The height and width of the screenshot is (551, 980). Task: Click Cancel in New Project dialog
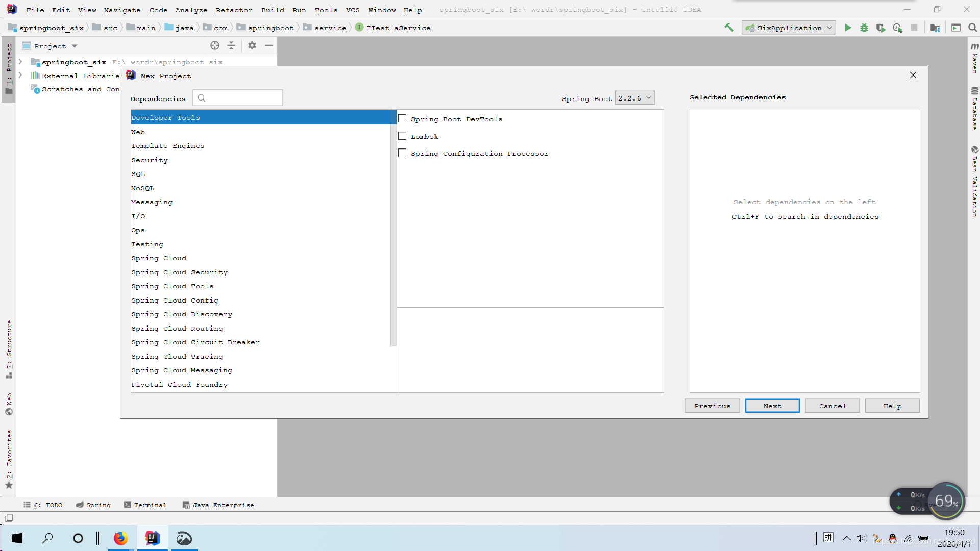pyautogui.click(x=832, y=406)
